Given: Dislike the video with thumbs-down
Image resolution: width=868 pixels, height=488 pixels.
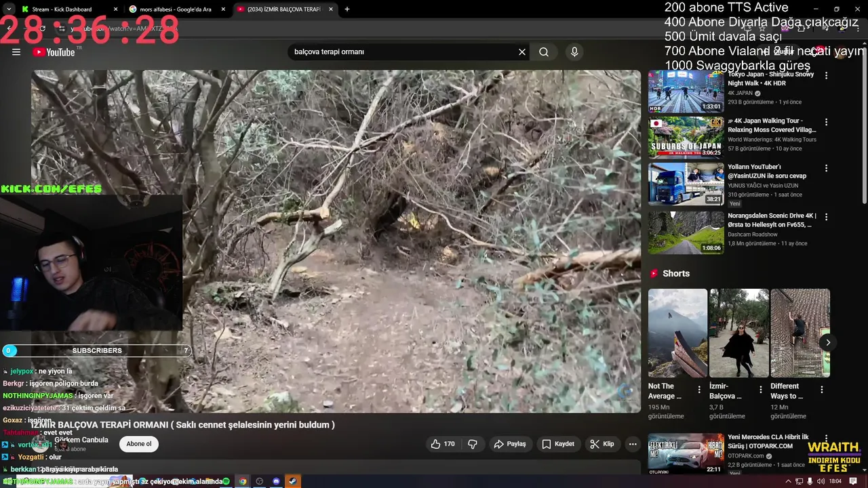Looking at the screenshot, I should click(473, 444).
